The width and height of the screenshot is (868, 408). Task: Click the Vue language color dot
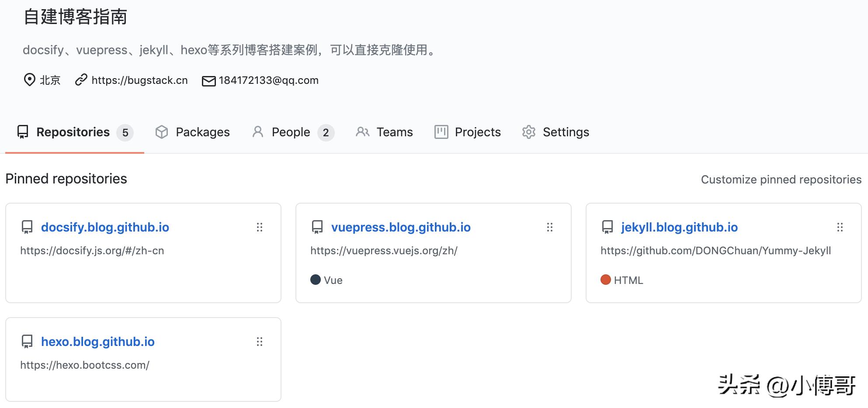(x=315, y=280)
